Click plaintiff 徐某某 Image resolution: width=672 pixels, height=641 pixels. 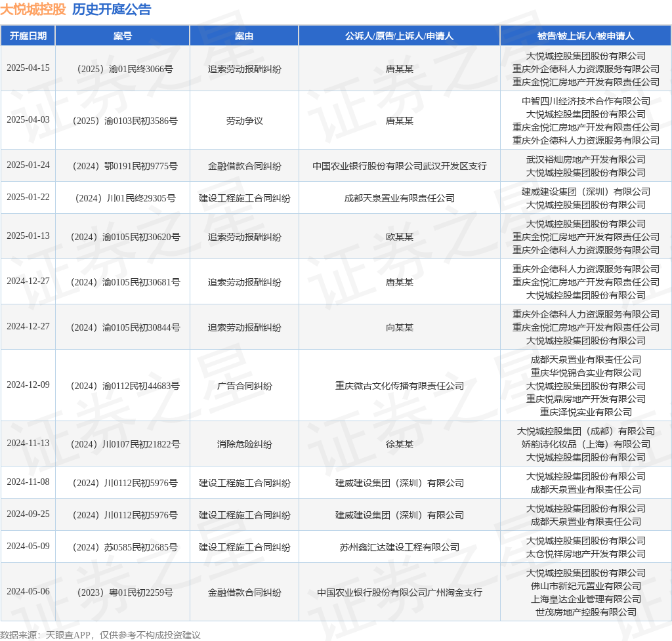(x=400, y=444)
